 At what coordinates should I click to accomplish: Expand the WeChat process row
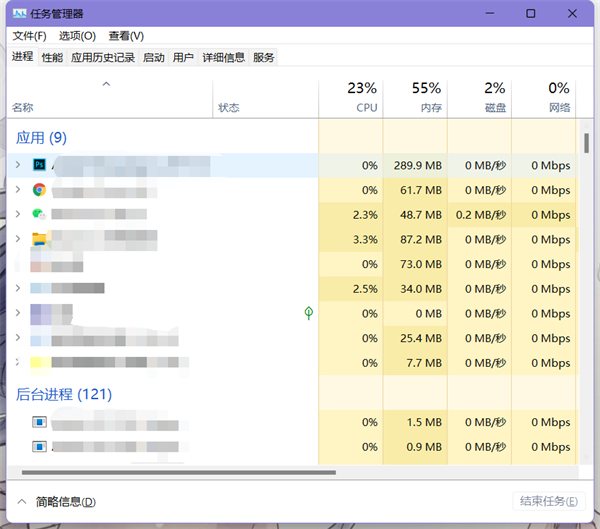18,214
